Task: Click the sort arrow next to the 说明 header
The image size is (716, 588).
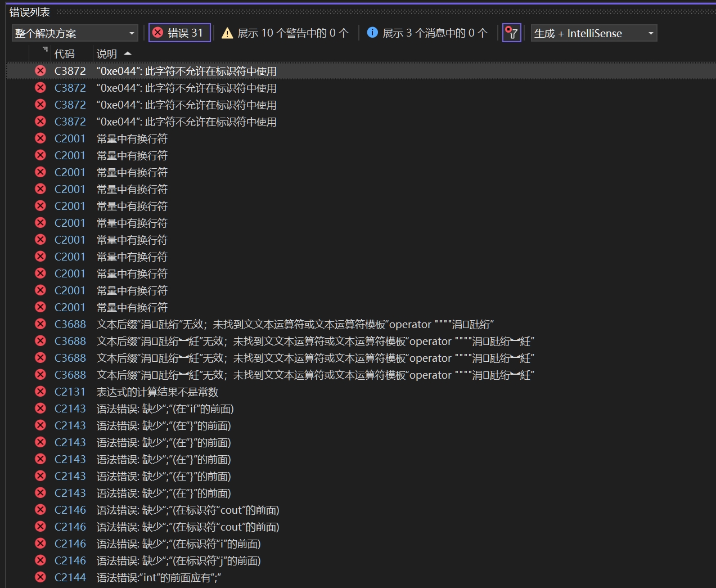Action: (x=128, y=53)
